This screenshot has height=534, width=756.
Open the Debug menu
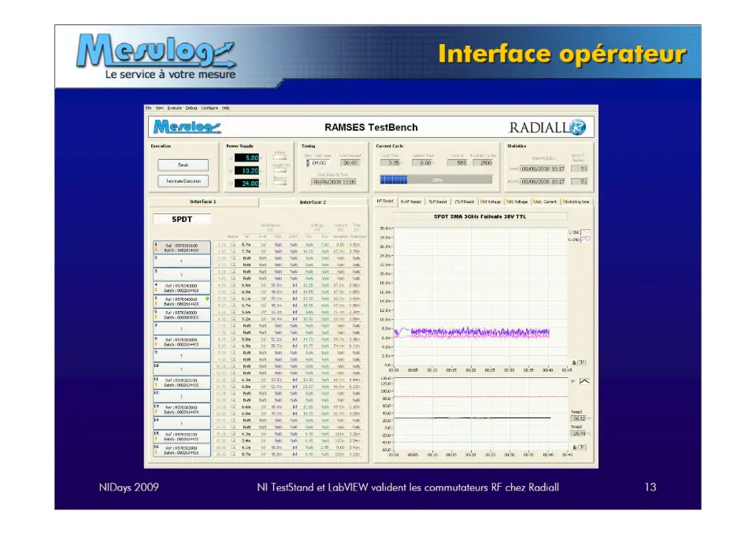(191, 108)
